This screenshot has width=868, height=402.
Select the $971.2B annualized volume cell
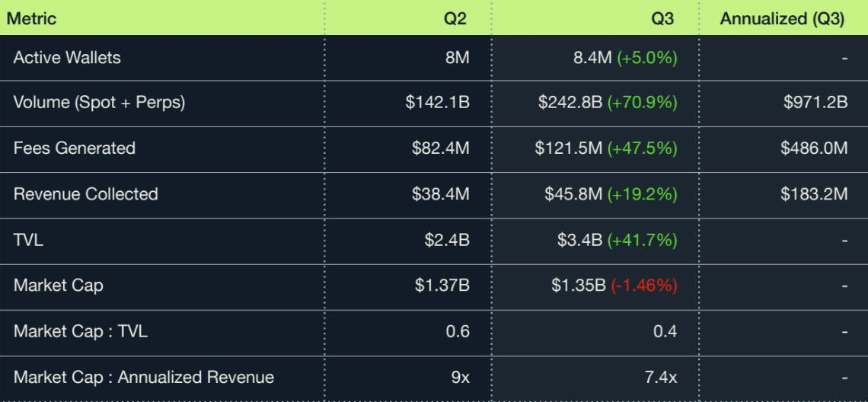click(815, 103)
